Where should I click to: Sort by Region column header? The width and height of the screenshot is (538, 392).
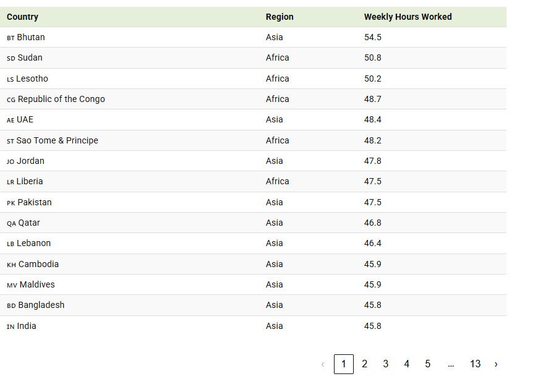(x=280, y=17)
